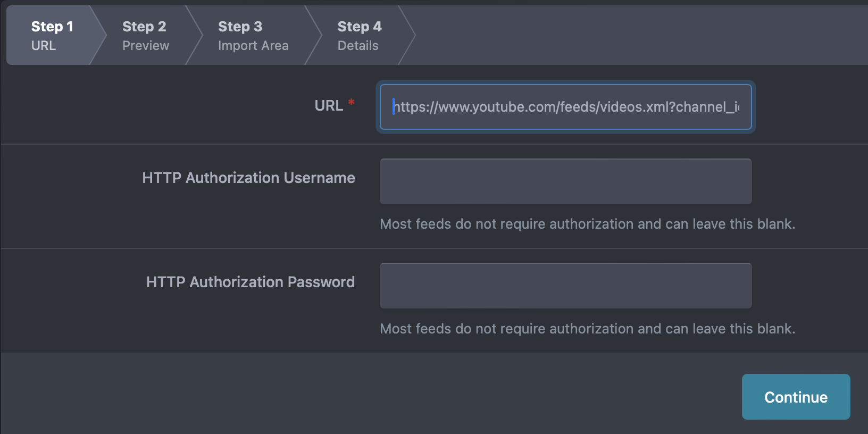The height and width of the screenshot is (434, 868).
Task: Click the URL field label
Action: 329,106
